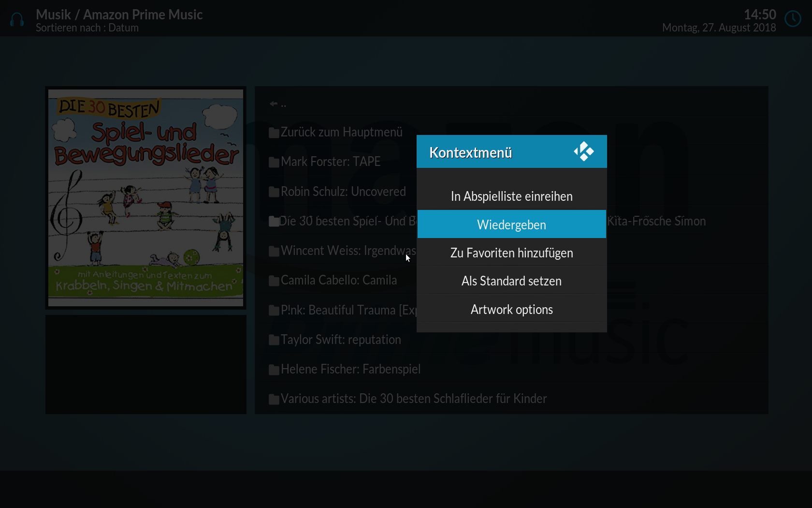The image size is (812, 508).
Task: Open Robin Schulz: Uncovered album
Action: point(343,192)
